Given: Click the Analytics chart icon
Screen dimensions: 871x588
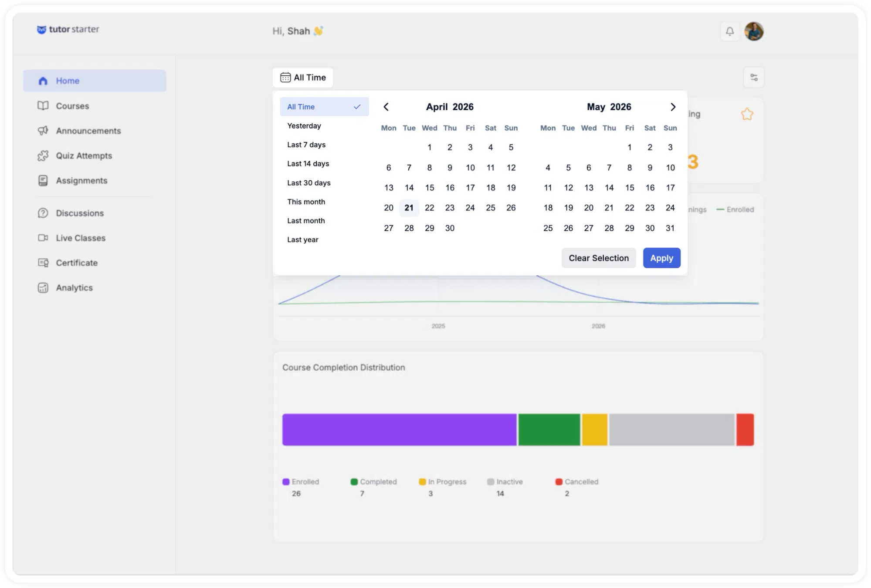Looking at the screenshot, I should (43, 287).
